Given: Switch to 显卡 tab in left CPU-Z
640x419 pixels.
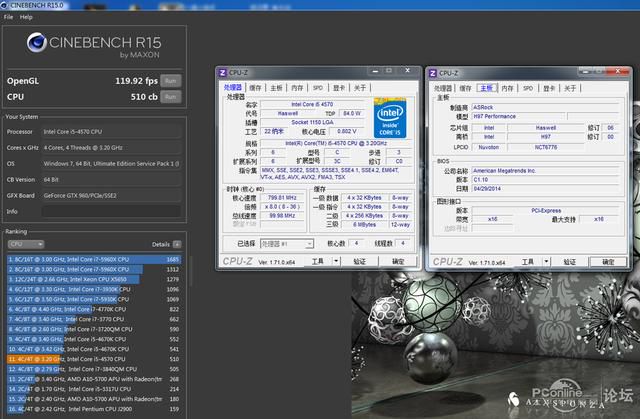Looking at the screenshot, I should 339,88.
